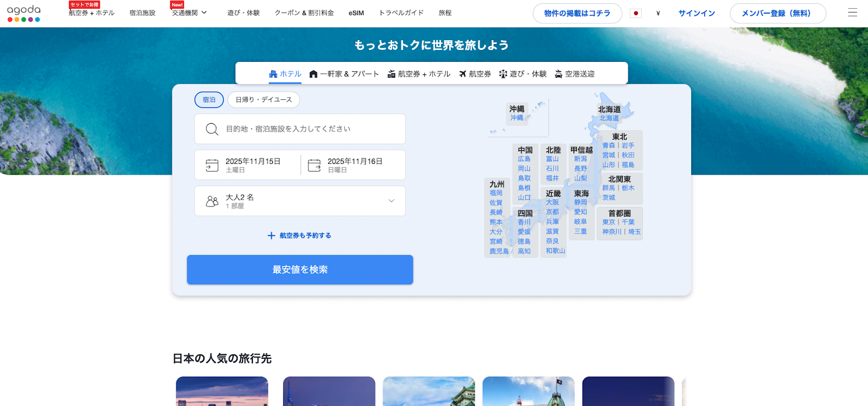Click the Agoda logo

tap(23, 13)
